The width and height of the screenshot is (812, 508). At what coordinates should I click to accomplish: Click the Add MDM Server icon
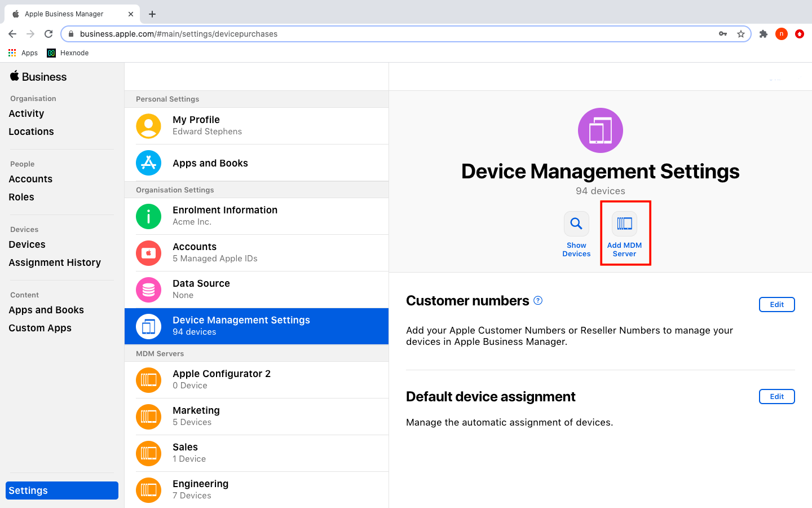tap(624, 224)
